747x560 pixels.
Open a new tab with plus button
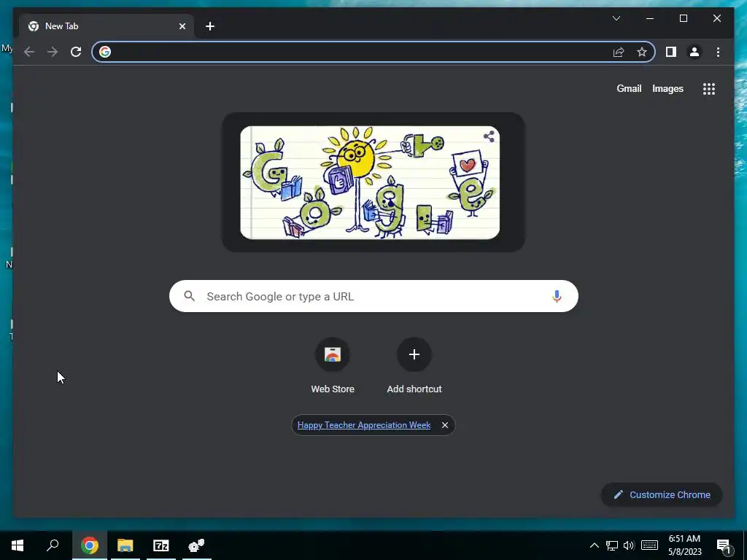[210, 26]
